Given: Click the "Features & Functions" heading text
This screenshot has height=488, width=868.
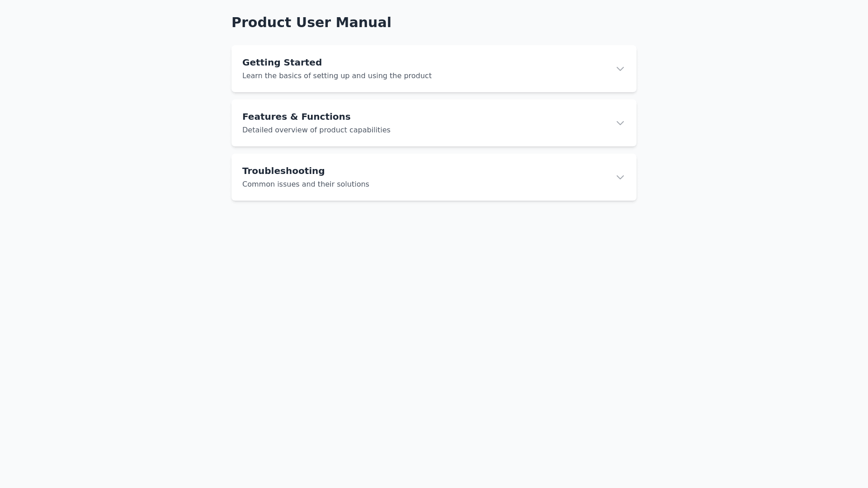Looking at the screenshot, I should pyautogui.click(x=296, y=117).
